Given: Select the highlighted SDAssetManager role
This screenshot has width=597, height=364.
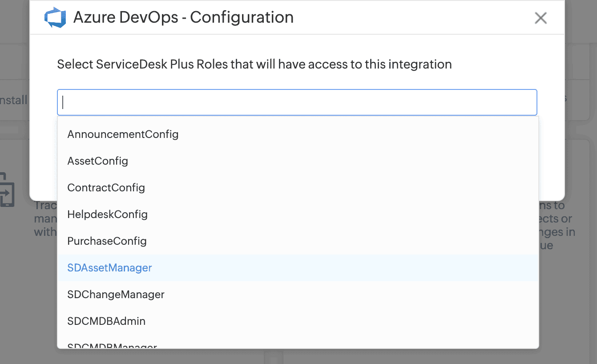Looking at the screenshot, I should (109, 267).
